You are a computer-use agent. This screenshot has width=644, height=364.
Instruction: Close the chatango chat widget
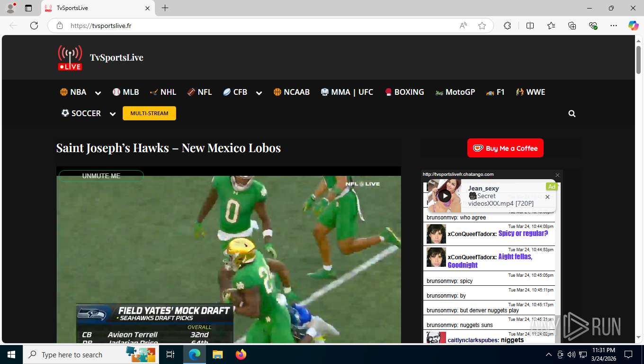[557, 175]
